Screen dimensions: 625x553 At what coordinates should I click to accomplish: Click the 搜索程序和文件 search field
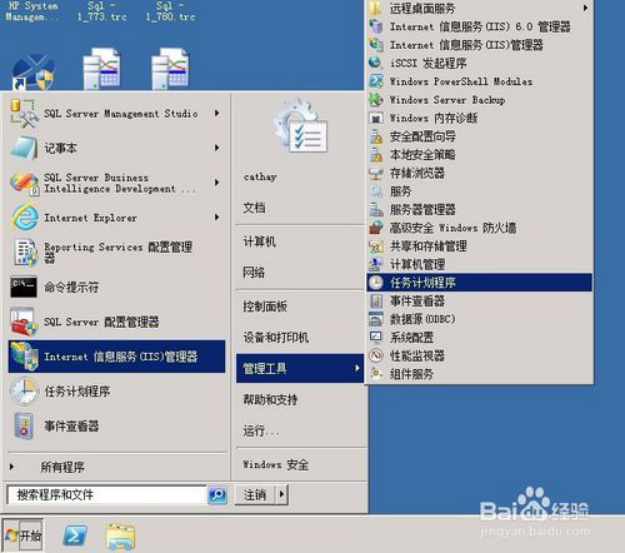105,495
